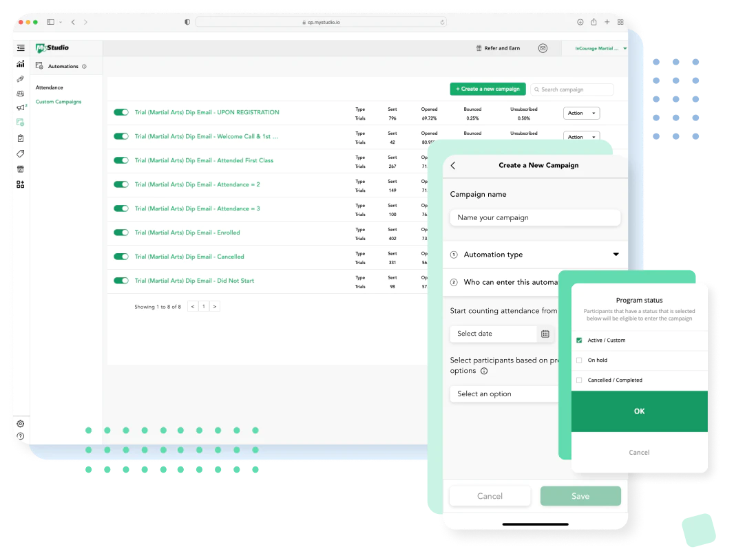Screen dimensions: 734x560
Task: Go to next page of campaigns
Action: [x=215, y=306]
